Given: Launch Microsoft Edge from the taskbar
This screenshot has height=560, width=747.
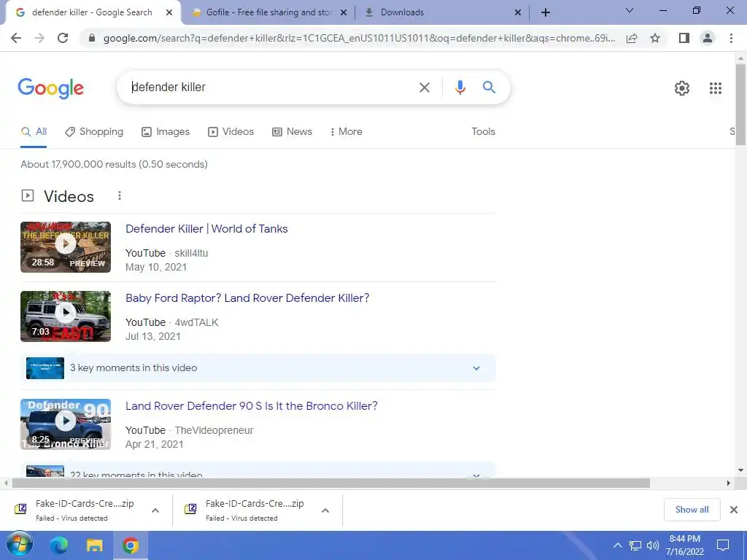Looking at the screenshot, I should (59, 545).
